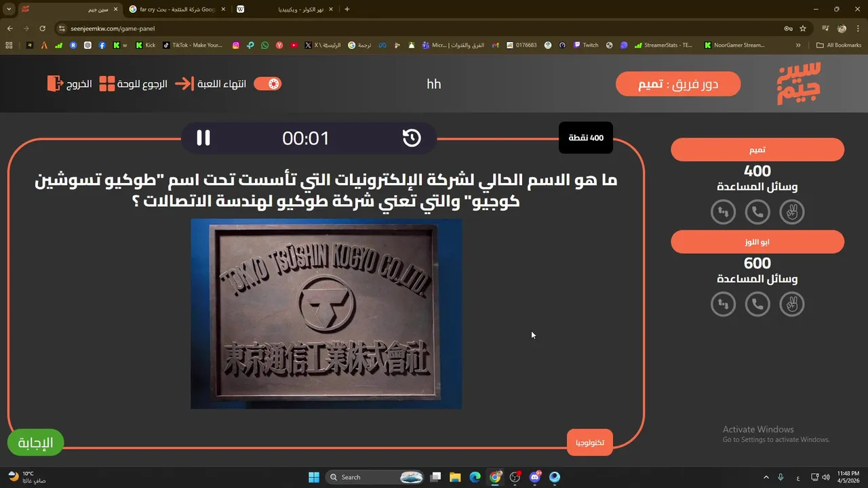The image size is (868, 488).
Task: Reset the timer with the circular-arrow icon
Action: (412, 138)
